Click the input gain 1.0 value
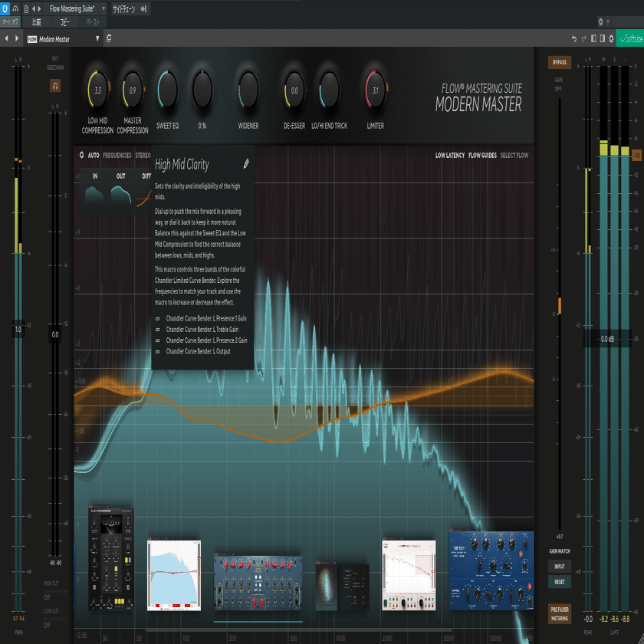Viewport: 644px width, 644px height. [18, 330]
